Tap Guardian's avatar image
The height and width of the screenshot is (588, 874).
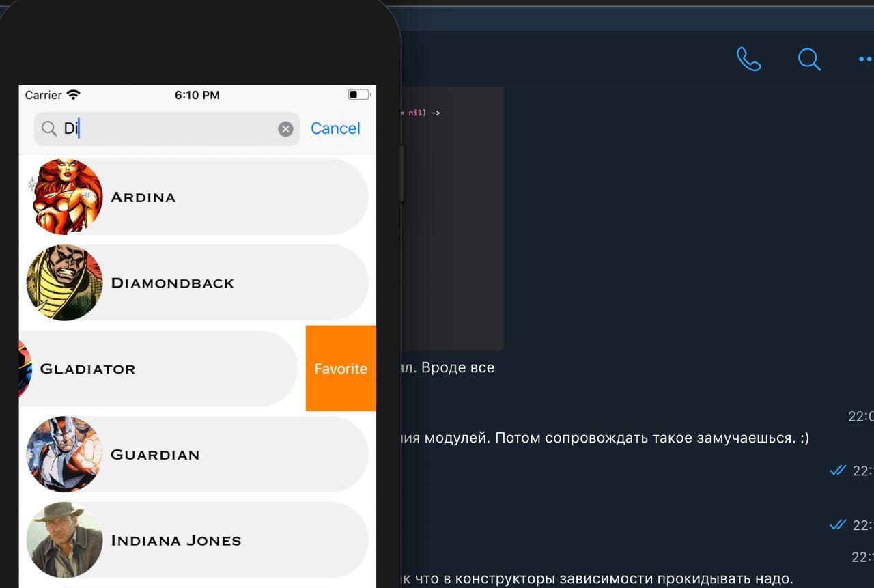pyautogui.click(x=65, y=454)
